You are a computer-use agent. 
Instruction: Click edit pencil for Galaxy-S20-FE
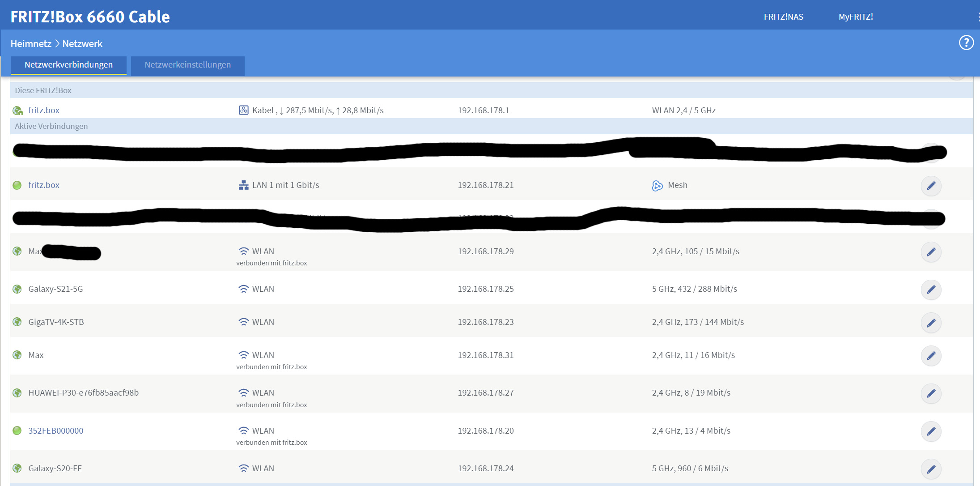point(931,469)
